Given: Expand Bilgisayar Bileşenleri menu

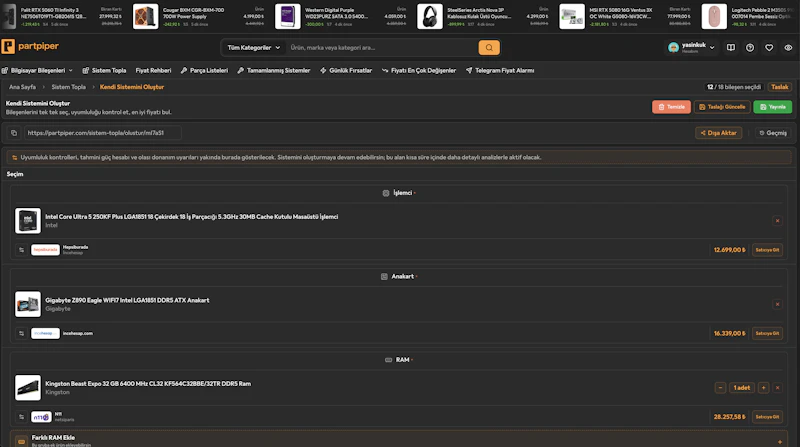Looking at the screenshot, I should [x=37, y=70].
